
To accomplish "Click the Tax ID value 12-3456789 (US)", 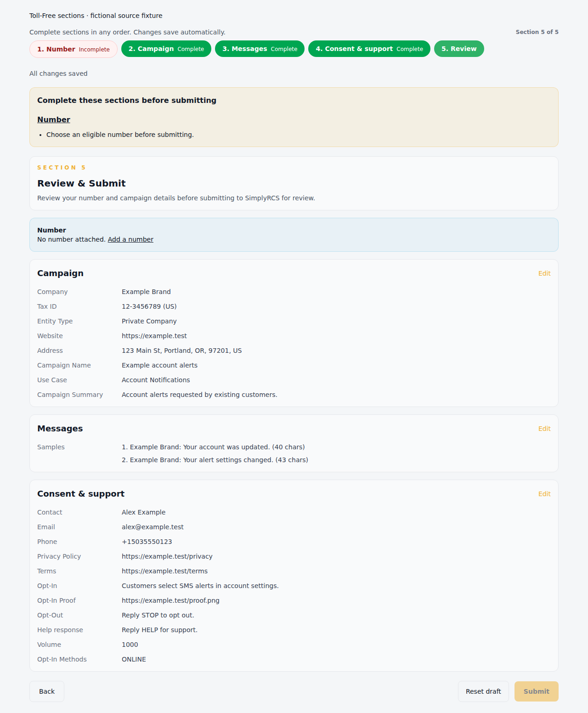I will (x=149, y=306).
